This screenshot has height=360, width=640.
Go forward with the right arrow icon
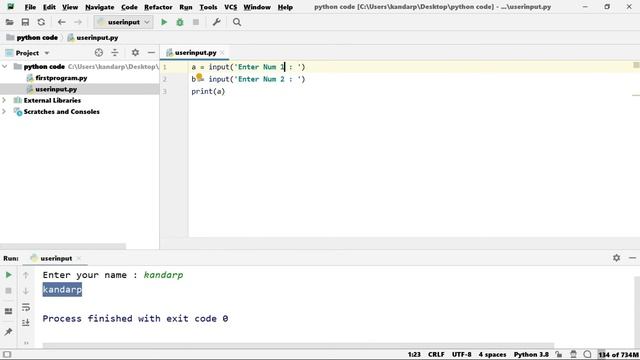click(78, 22)
